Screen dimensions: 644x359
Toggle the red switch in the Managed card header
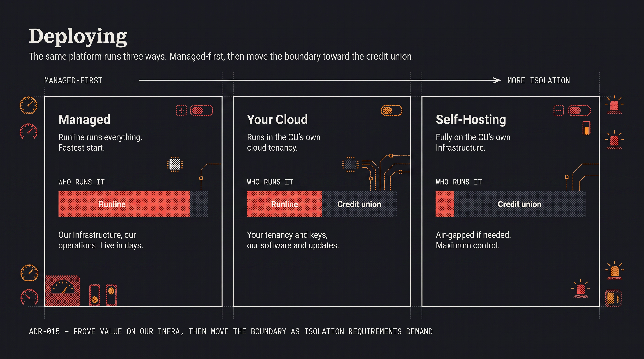201,111
